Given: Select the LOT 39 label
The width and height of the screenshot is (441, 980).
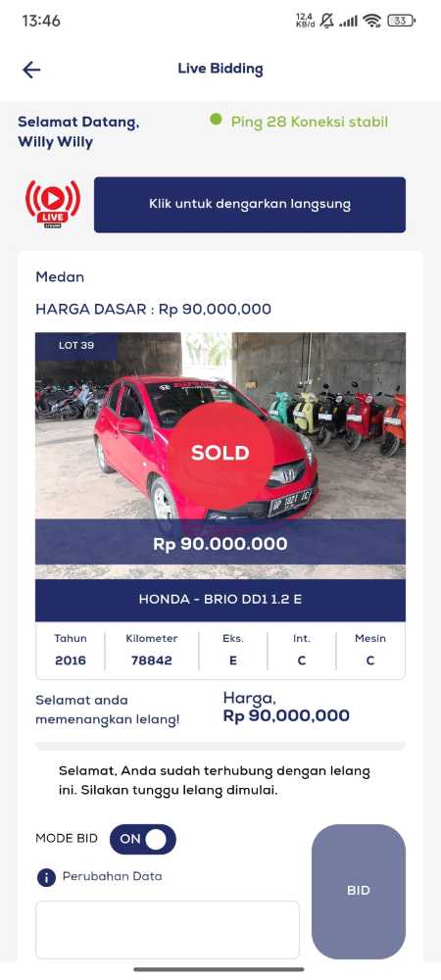Looking at the screenshot, I should pyautogui.click(x=76, y=345).
